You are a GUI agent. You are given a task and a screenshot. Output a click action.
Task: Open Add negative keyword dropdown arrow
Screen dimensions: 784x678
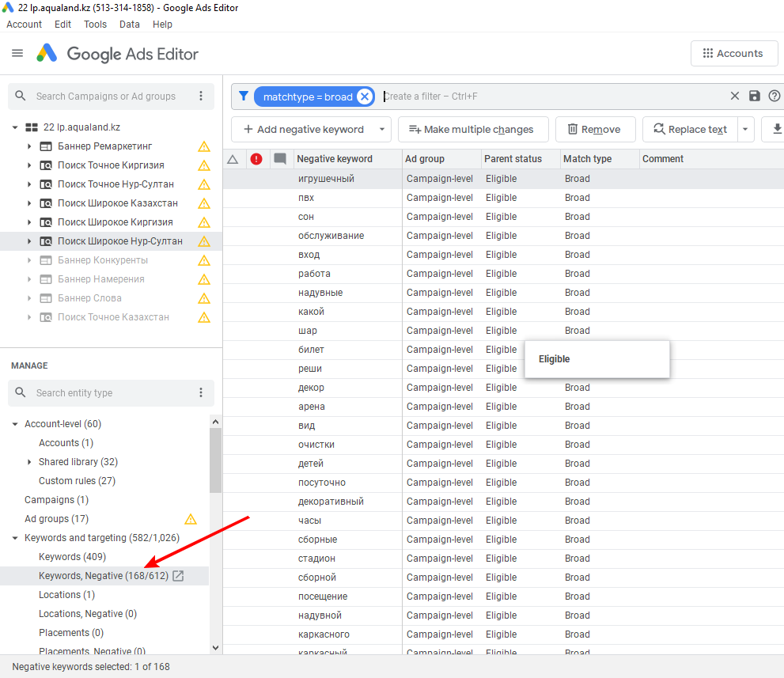point(381,130)
